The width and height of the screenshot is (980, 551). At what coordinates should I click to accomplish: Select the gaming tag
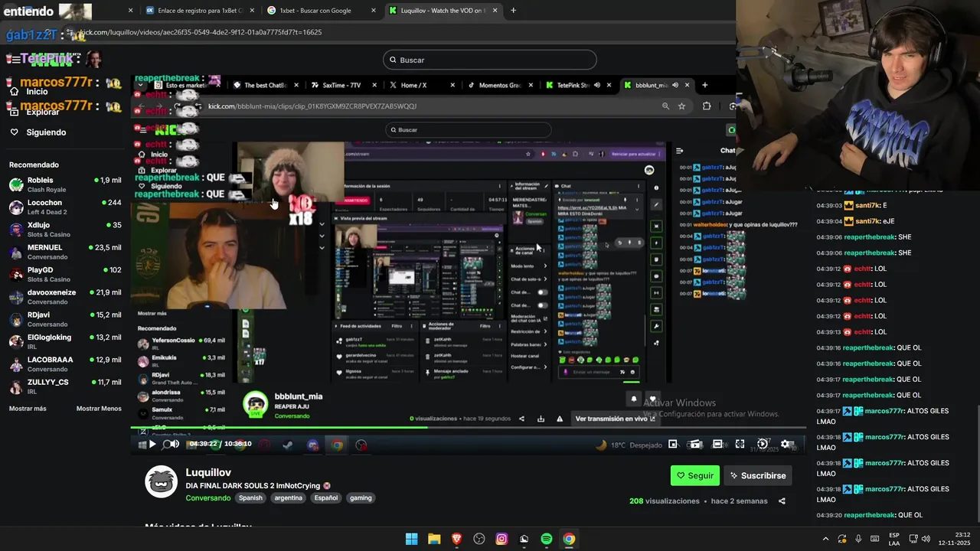361,497
